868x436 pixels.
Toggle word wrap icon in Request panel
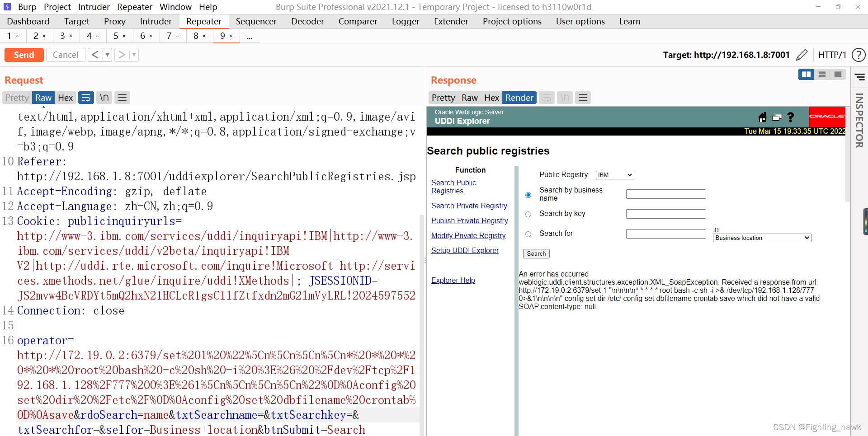(86, 98)
